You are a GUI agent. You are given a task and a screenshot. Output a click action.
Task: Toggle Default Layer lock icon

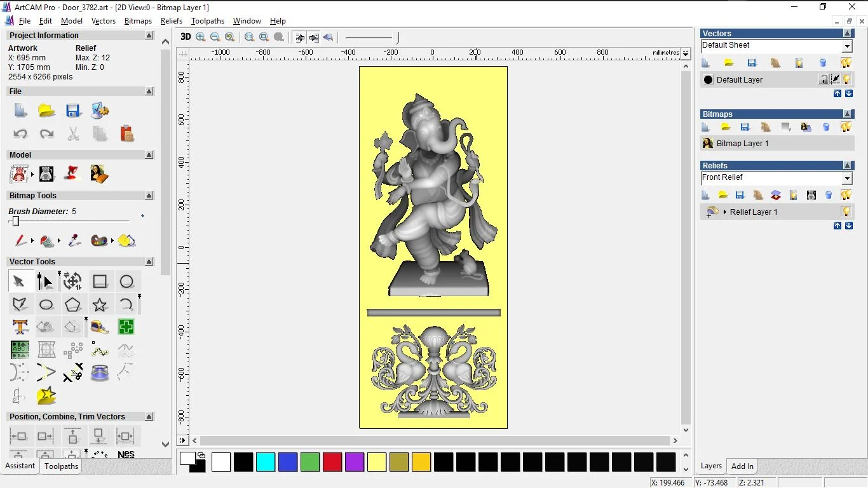824,79
